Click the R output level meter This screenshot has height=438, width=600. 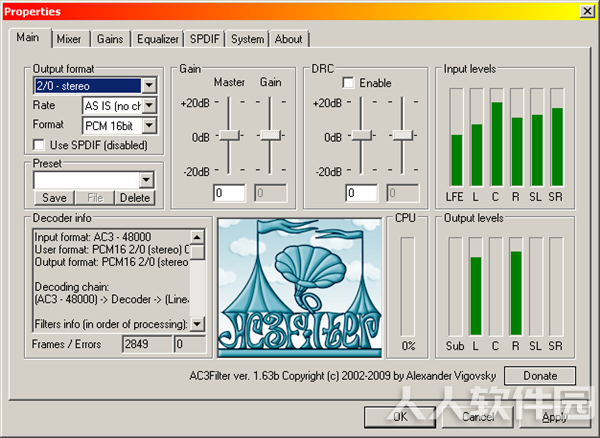[x=516, y=287]
